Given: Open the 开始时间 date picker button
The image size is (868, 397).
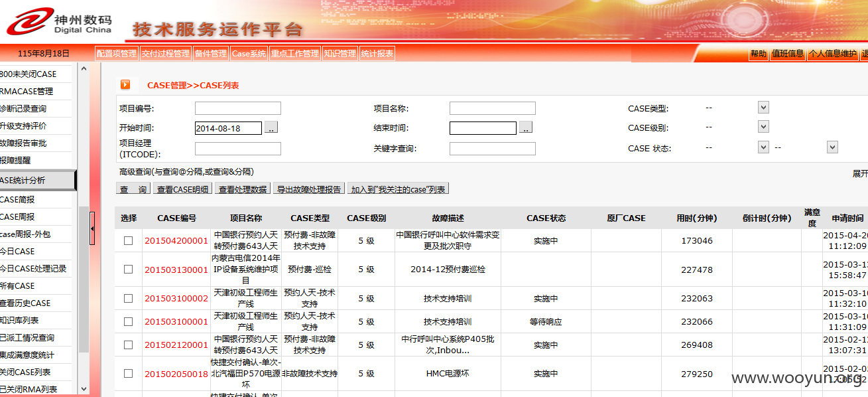Looking at the screenshot, I should (271, 128).
